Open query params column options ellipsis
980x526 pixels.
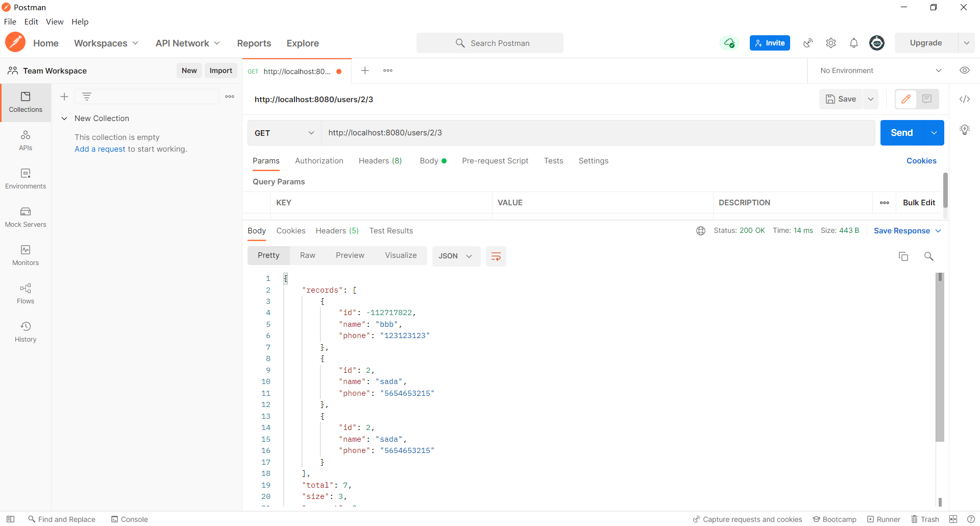click(x=885, y=203)
